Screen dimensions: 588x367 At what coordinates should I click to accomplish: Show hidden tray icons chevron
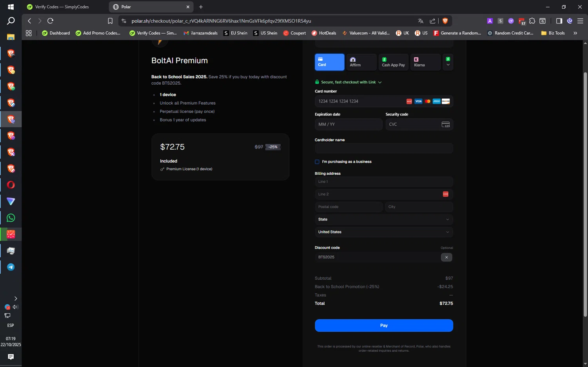[x=16, y=298]
